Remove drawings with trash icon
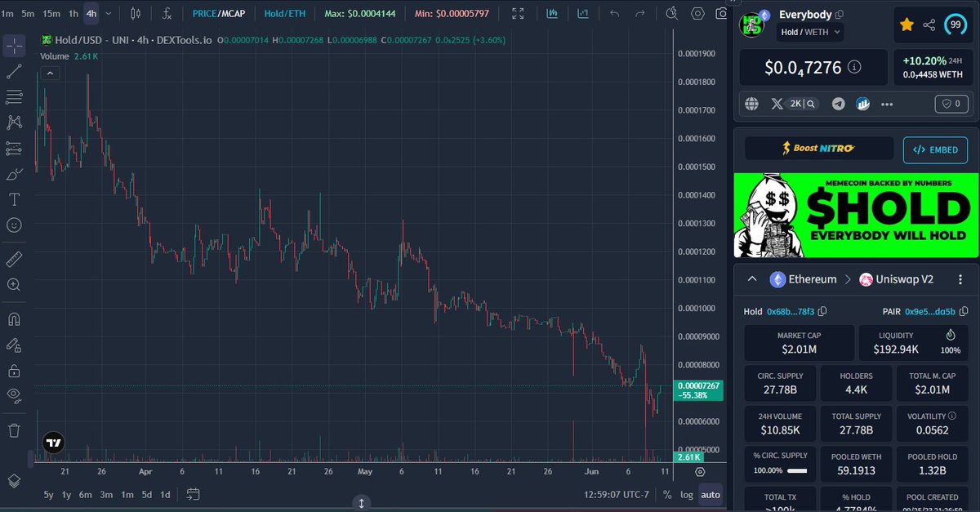The height and width of the screenshot is (512, 980). click(x=14, y=430)
